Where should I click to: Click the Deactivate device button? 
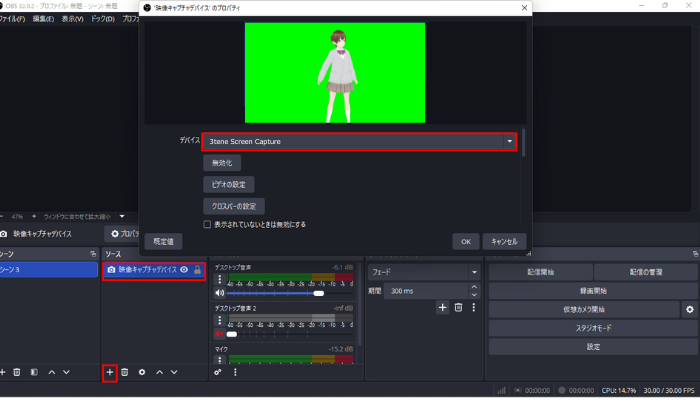(x=222, y=163)
